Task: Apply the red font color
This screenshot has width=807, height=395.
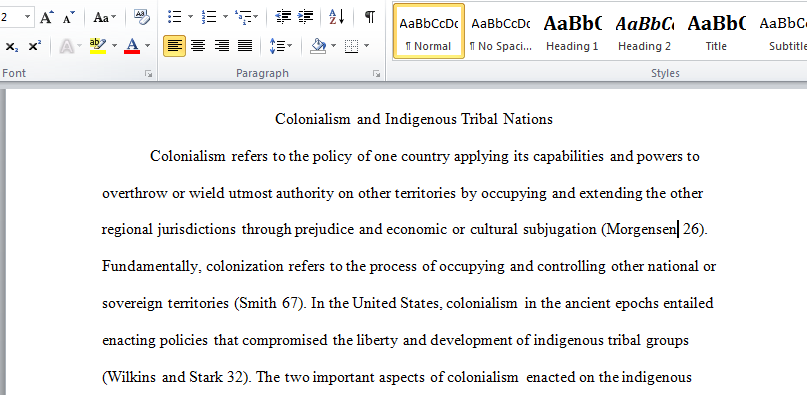Action: coord(132,46)
